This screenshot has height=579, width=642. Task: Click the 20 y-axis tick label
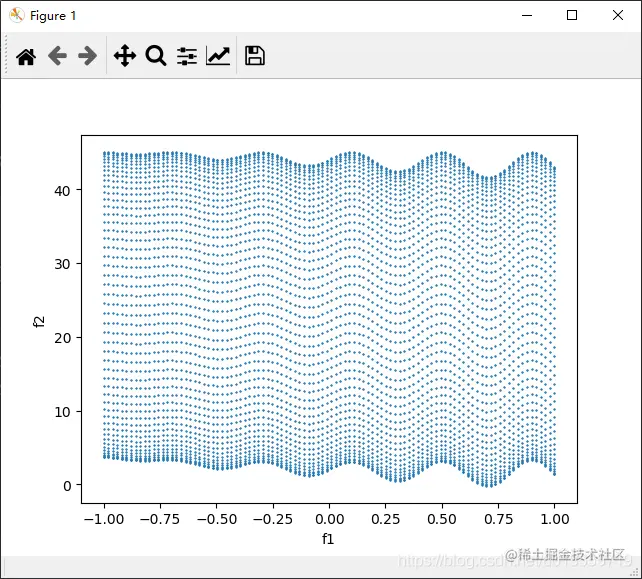(x=62, y=338)
